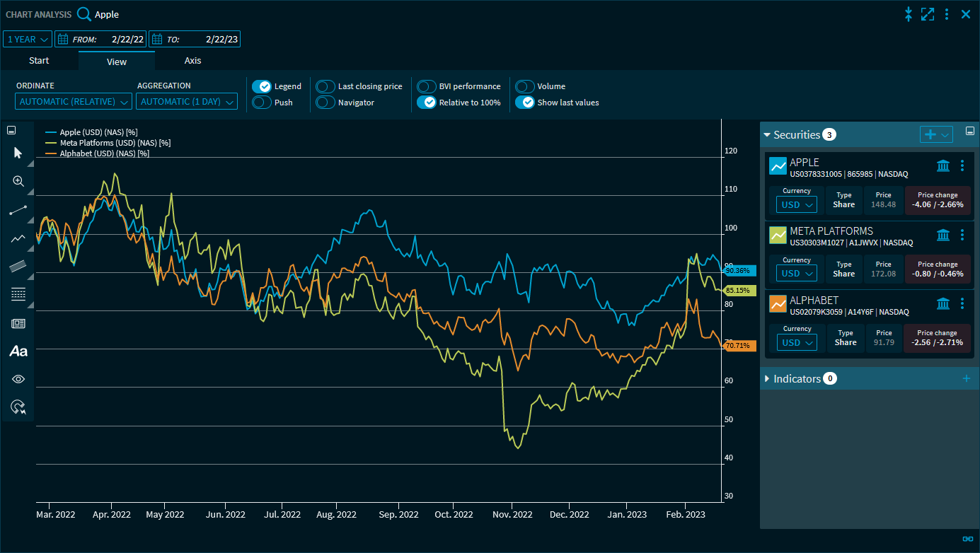Switch to the Axis tab
The height and width of the screenshot is (553, 980).
pos(192,61)
